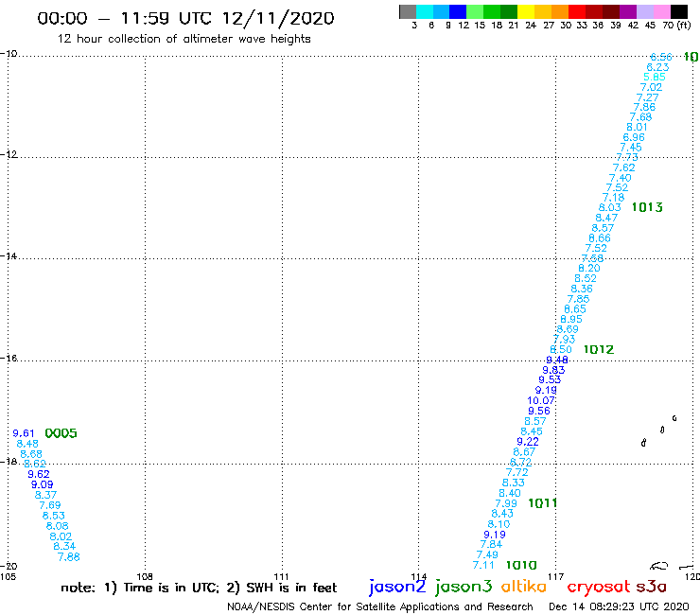Select the purple 42 ft legend swatch
700x615 pixels.
pos(628,11)
